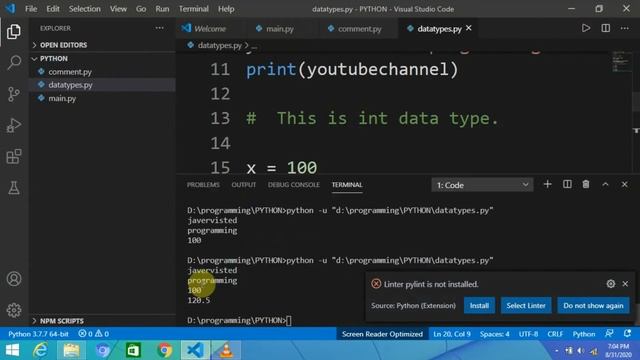Change end of line sequence CRLF

(555, 333)
